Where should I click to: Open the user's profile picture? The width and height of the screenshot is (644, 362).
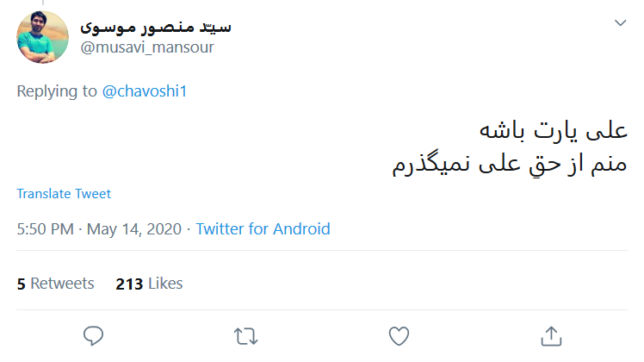43,36
